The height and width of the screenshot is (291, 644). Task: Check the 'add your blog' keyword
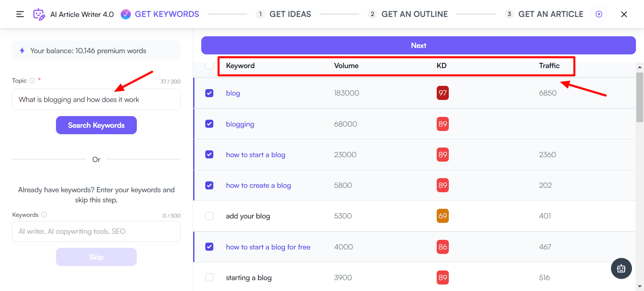pyautogui.click(x=209, y=216)
